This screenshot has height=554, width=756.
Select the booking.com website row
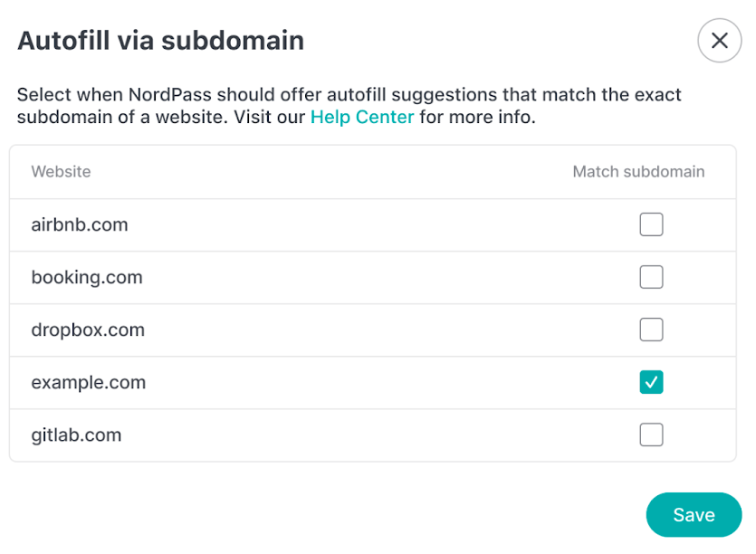[x=87, y=277]
